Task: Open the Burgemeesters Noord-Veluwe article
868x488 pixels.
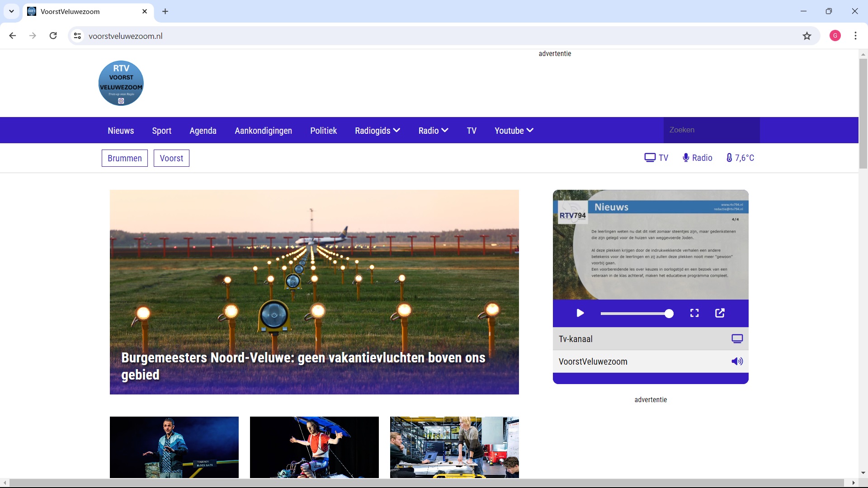Action: 303,366
